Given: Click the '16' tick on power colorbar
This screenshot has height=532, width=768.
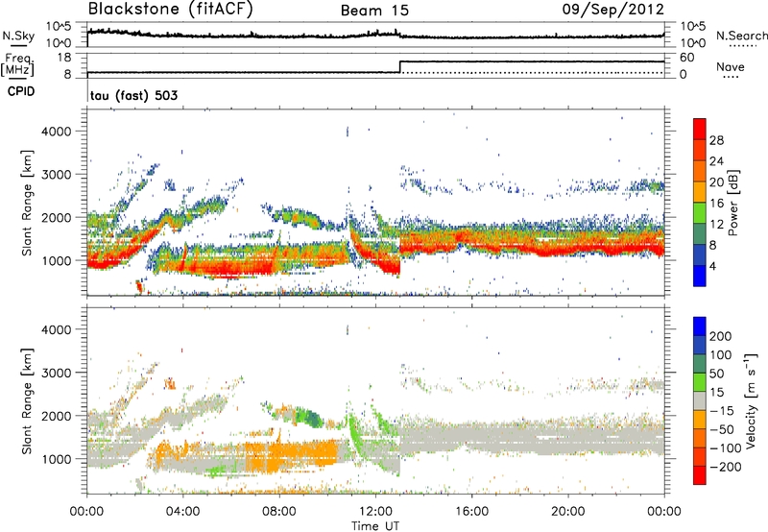Looking at the screenshot, I should coord(716,204).
